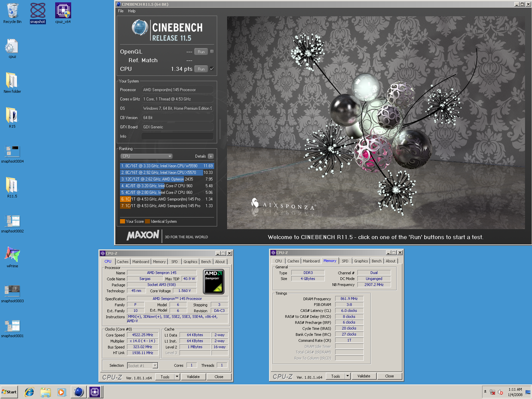Screen dimensions: 532x399
Task: Open the R15 folder icon
Action: (12, 118)
